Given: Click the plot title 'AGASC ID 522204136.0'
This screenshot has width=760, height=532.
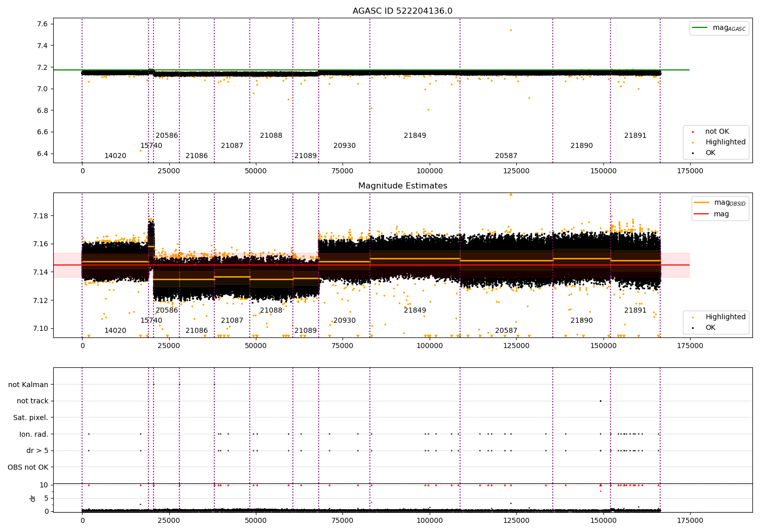Looking at the screenshot, I should [402, 11].
